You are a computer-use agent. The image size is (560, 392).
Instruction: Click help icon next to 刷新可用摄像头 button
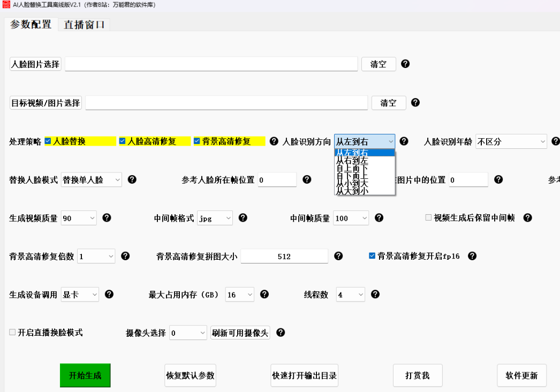281,333
